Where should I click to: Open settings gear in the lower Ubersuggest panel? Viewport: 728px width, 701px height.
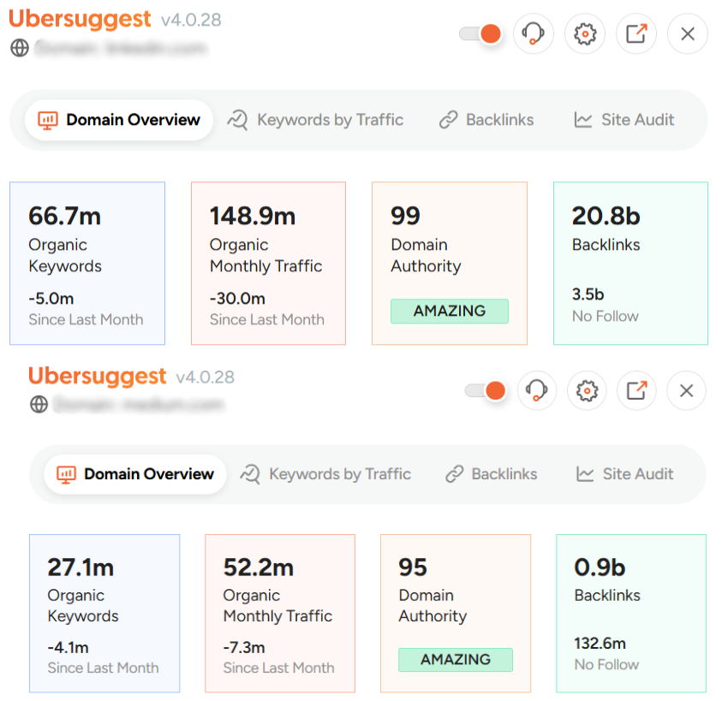[x=587, y=391]
